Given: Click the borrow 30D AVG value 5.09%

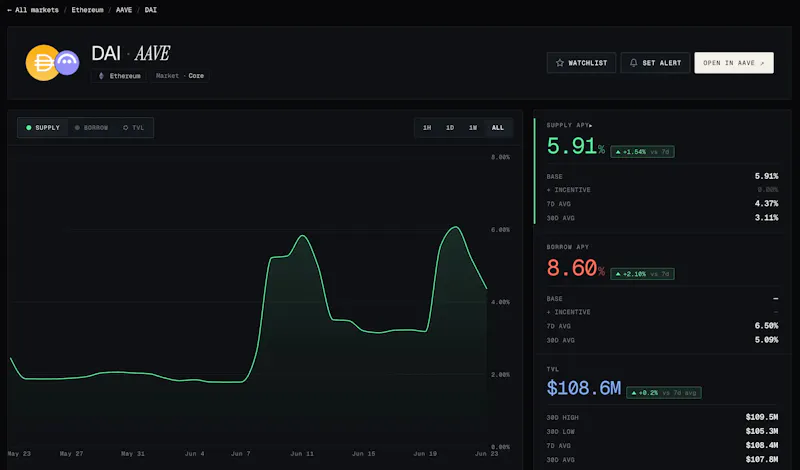Looking at the screenshot, I should point(766,340).
